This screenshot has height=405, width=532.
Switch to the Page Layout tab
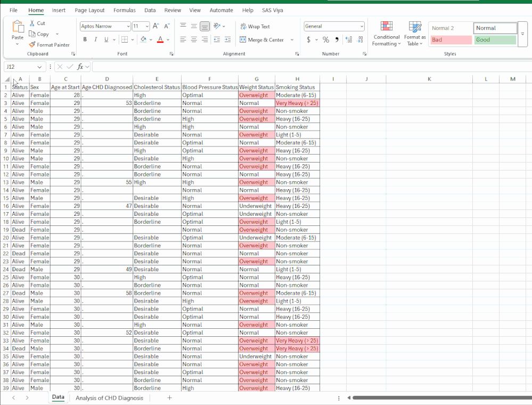tap(89, 10)
